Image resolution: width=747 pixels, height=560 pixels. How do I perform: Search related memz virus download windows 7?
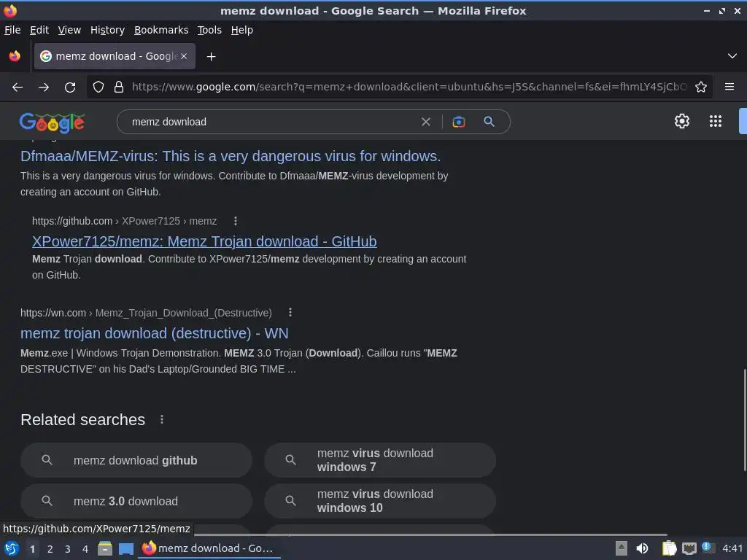380,461
